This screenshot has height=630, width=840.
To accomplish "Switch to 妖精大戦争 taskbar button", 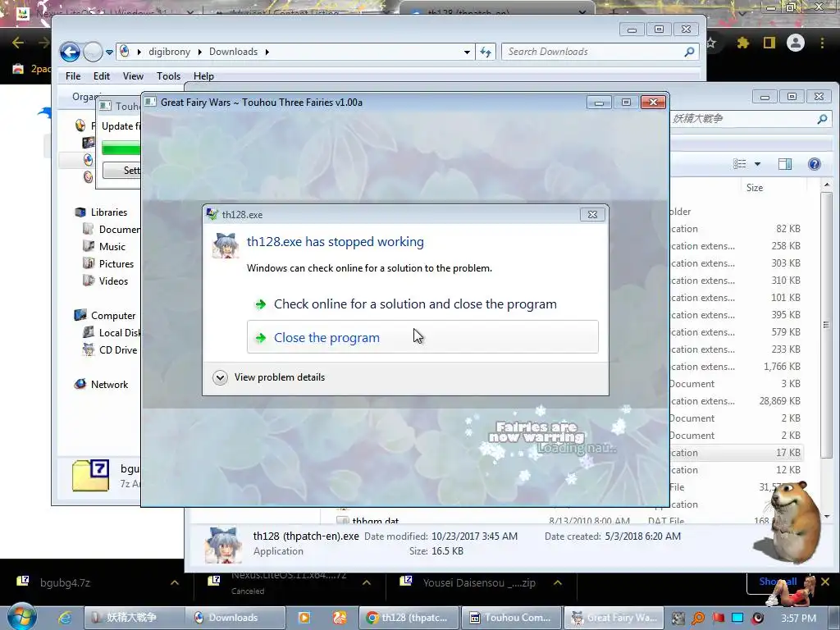I will (x=134, y=618).
